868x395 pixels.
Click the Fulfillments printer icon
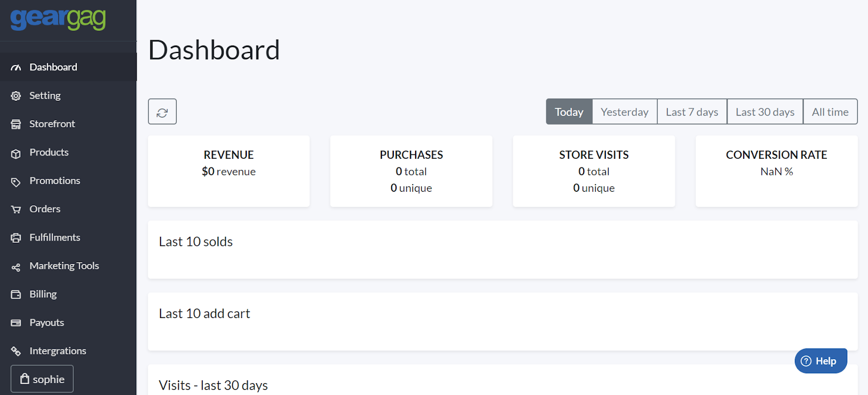(x=16, y=238)
